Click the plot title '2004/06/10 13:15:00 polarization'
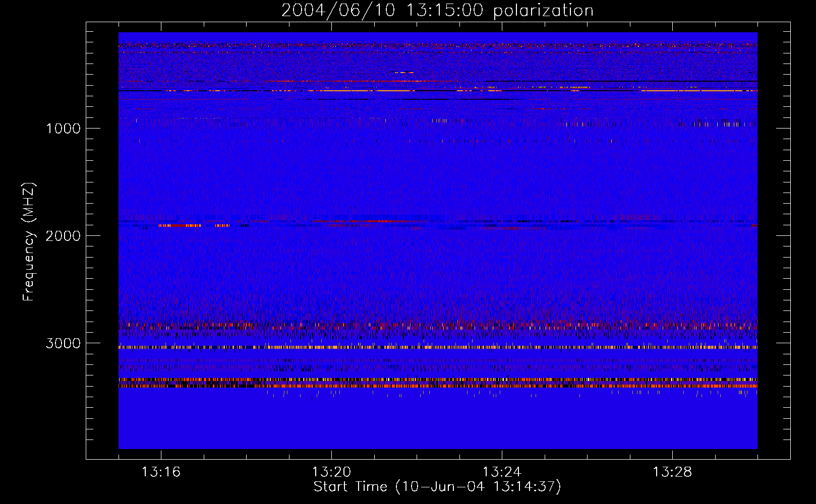The width and height of the screenshot is (816, 504). tap(437, 11)
